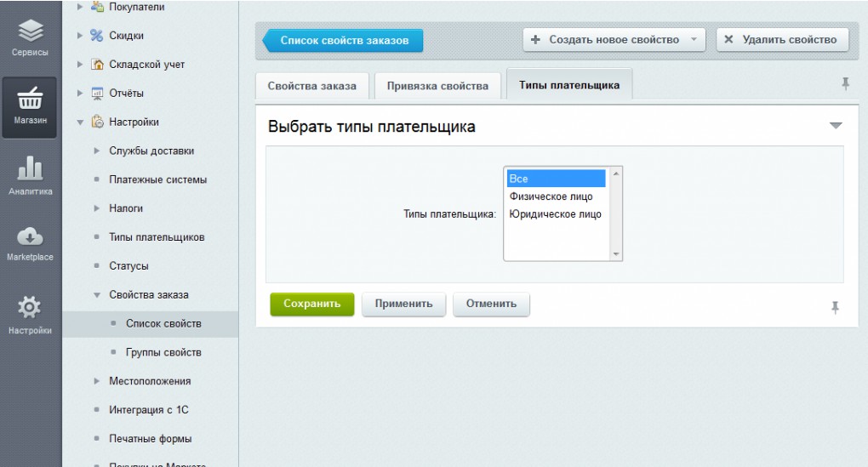Click the green Сохранить button
Image resolution: width=868 pixels, height=467 pixels.
[312, 304]
